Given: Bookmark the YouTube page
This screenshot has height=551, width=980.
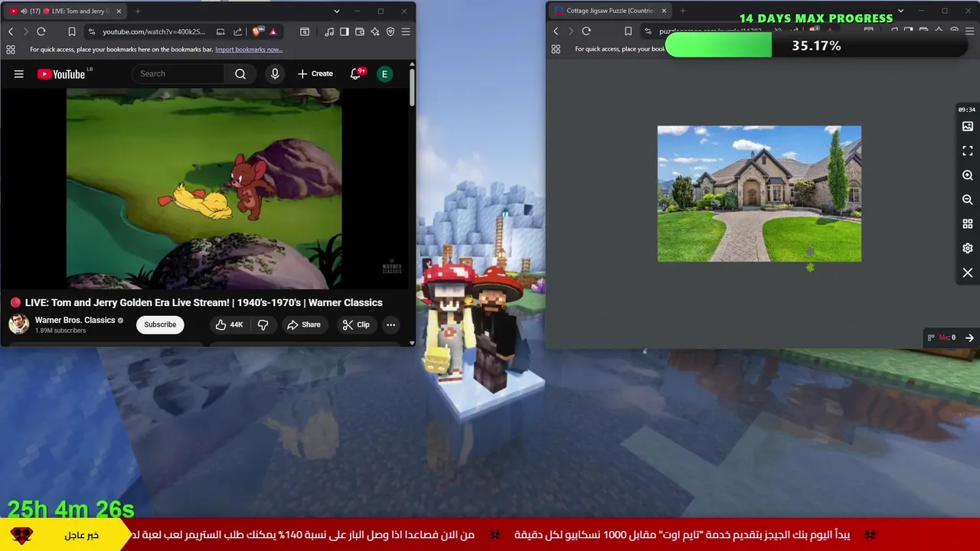Looking at the screenshot, I should coord(71,31).
